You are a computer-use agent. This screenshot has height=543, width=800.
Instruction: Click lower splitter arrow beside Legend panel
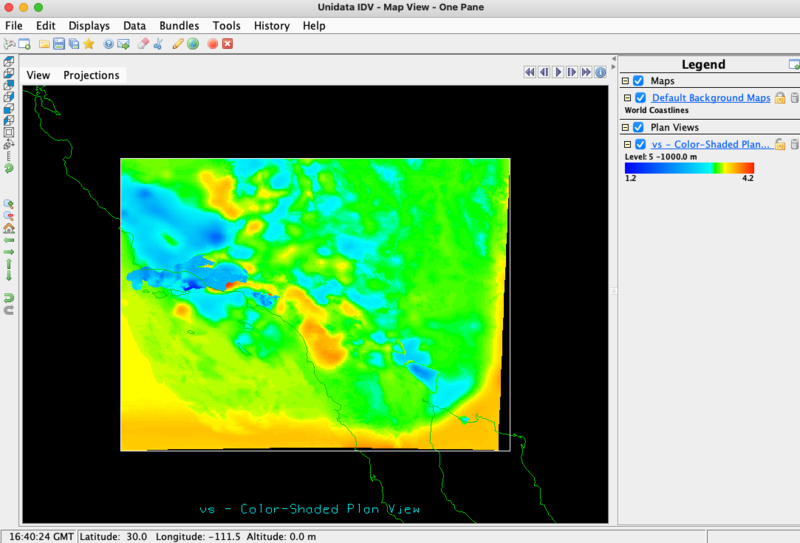click(614, 67)
